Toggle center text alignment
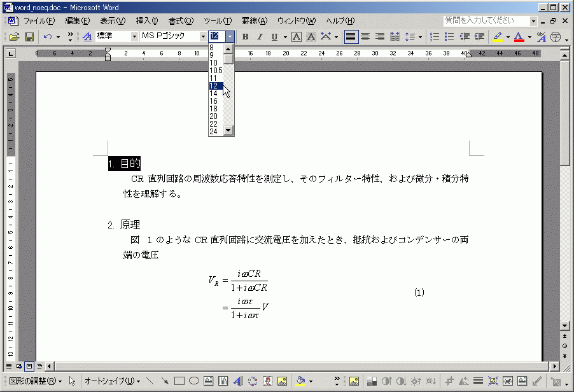 click(x=365, y=37)
